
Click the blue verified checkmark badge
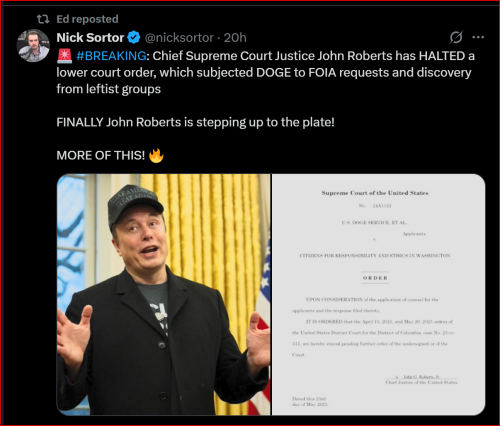[134, 38]
